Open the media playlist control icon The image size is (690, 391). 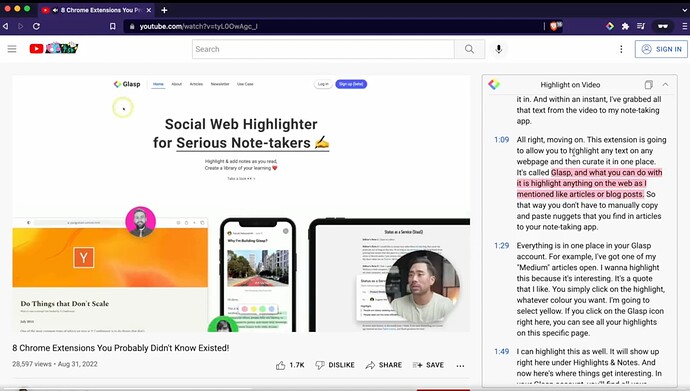(641, 26)
